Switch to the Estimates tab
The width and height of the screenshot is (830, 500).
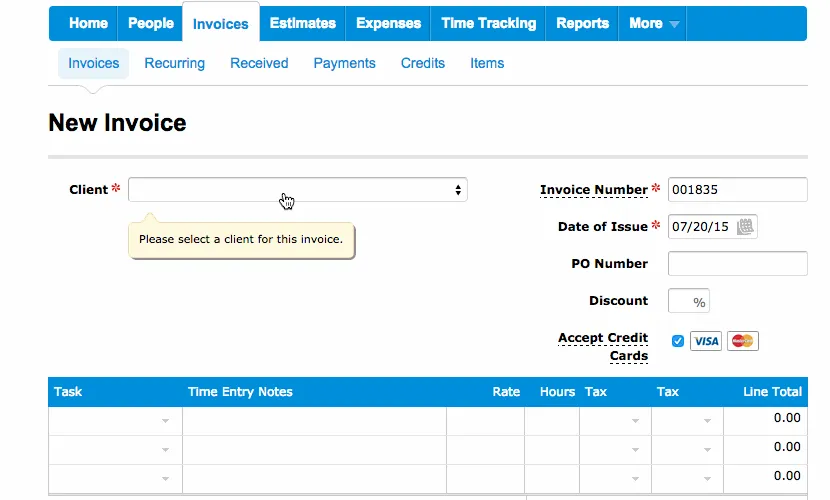(x=303, y=24)
